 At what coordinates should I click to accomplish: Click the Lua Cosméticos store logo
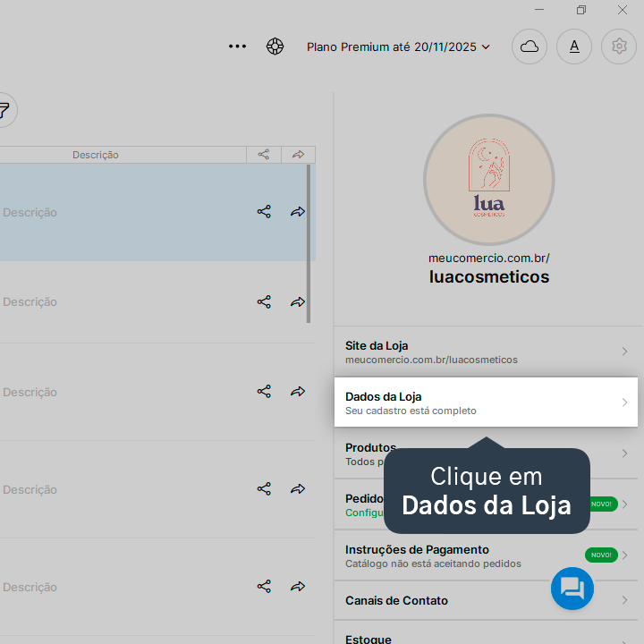tap(488, 180)
